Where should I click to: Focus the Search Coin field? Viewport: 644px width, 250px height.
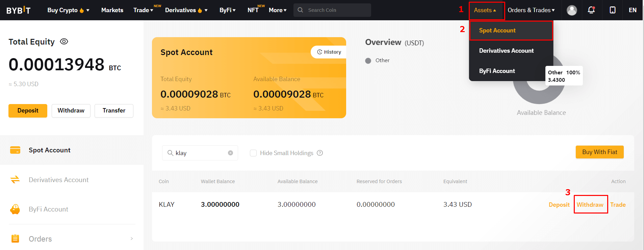tap(332, 10)
